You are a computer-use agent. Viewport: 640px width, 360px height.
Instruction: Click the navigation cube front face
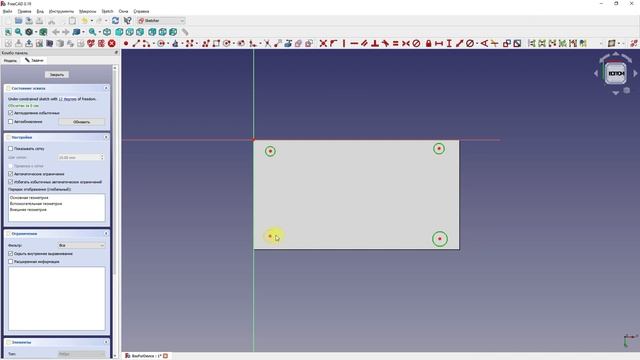(x=616, y=73)
